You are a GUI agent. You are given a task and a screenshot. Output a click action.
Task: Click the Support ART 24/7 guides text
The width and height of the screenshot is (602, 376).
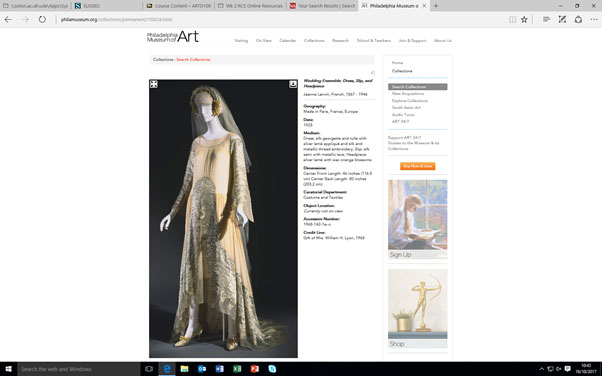click(x=413, y=143)
